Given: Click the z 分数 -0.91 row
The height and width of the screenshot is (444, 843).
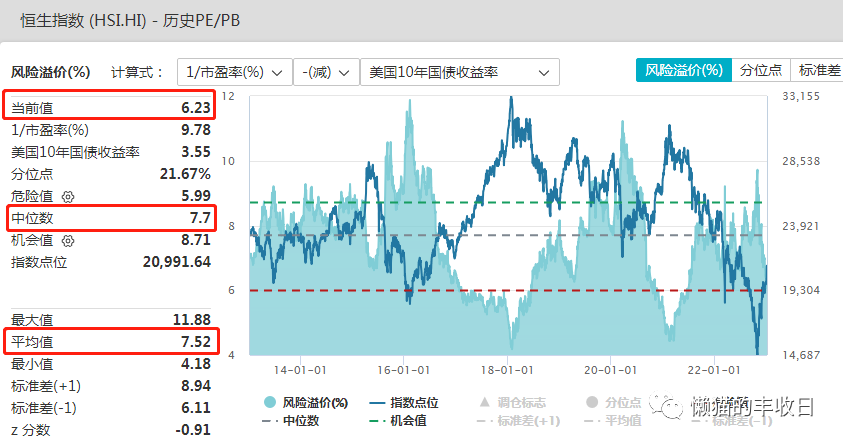Looking at the screenshot, I should 111,430.
